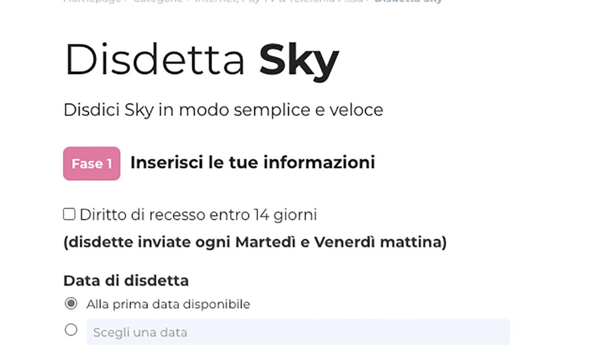The width and height of the screenshot is (592, 364).
Task: Click the note about Martedì e Venerdì mattina
Action: point(255,242)
